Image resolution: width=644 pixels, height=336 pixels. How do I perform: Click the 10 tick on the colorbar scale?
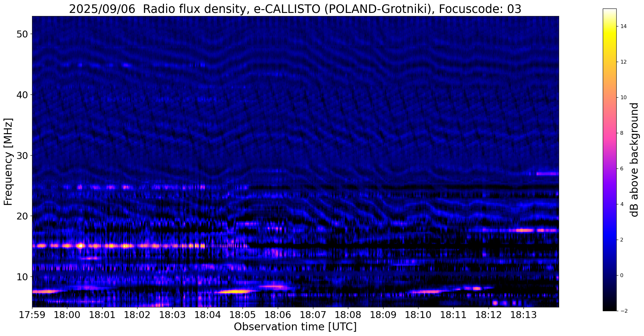(x=623, y=98)
